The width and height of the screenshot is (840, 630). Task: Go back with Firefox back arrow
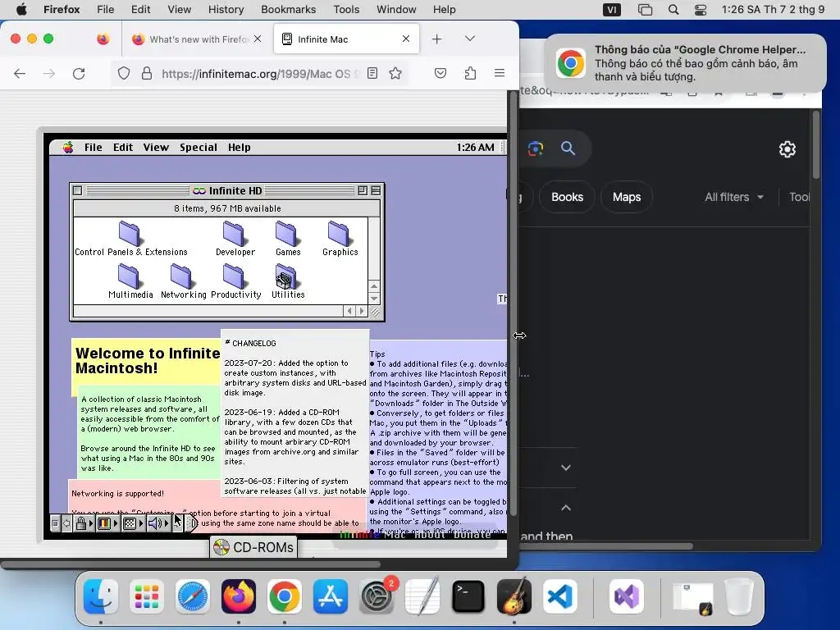coord(20,73)
